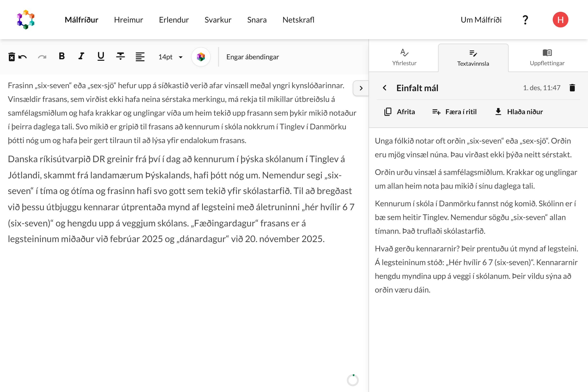The width and height of the screenshot is (588, 392).
Task: Toggle underline formatting
Action: point(101,57)
